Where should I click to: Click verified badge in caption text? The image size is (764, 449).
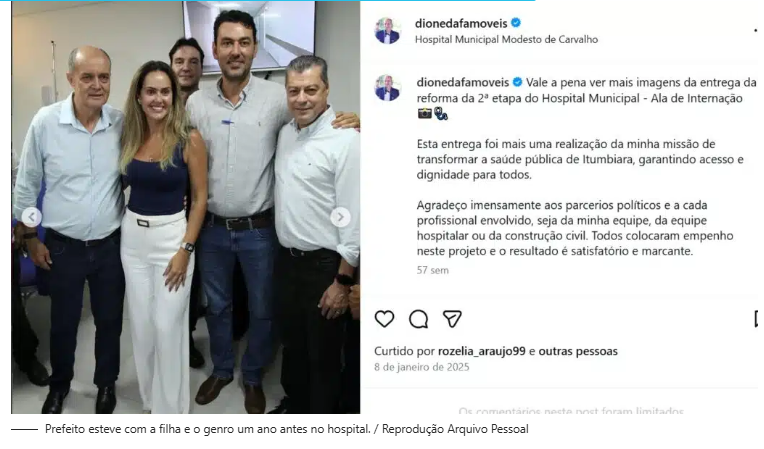517,82
